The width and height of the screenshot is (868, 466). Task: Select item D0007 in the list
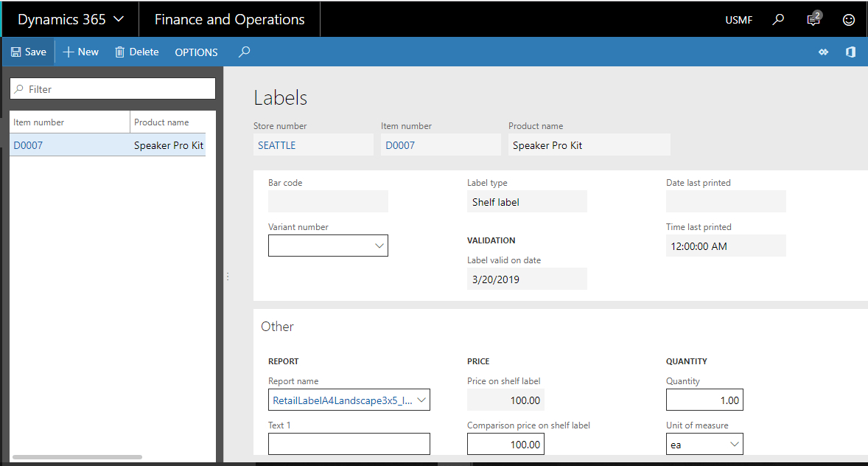tap(29, 145)
